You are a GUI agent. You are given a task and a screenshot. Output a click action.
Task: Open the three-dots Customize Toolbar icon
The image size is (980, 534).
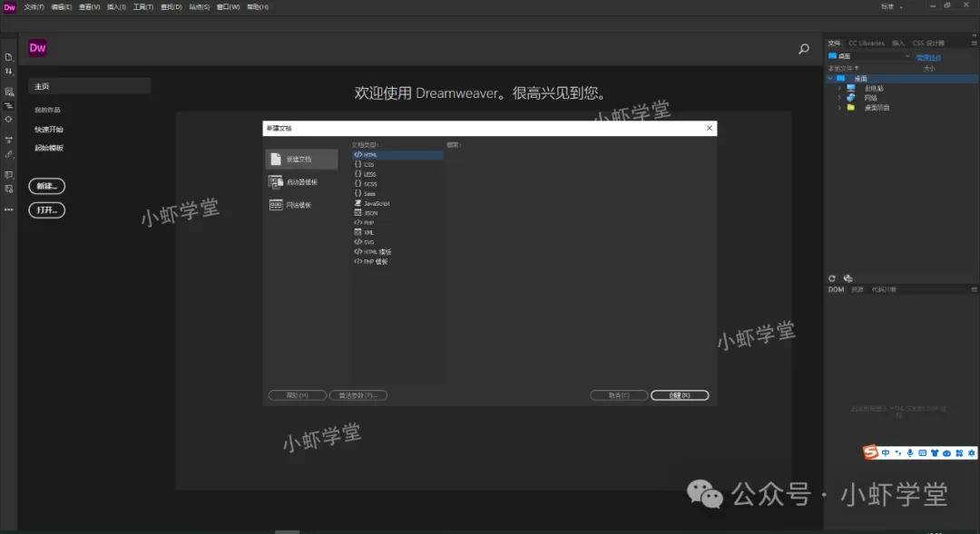(9, 209)
